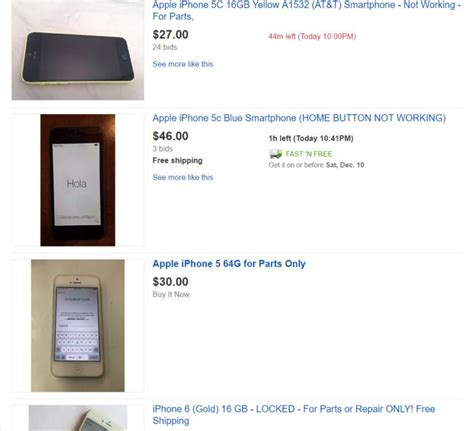The width and height of the screenshot is (474, 431).
Task: Click See more like this under Free shipping
Action: pyautogui.click(x=183, y=177)
